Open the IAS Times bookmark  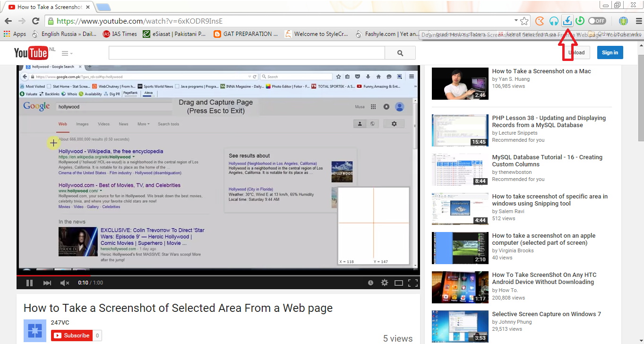120,34
